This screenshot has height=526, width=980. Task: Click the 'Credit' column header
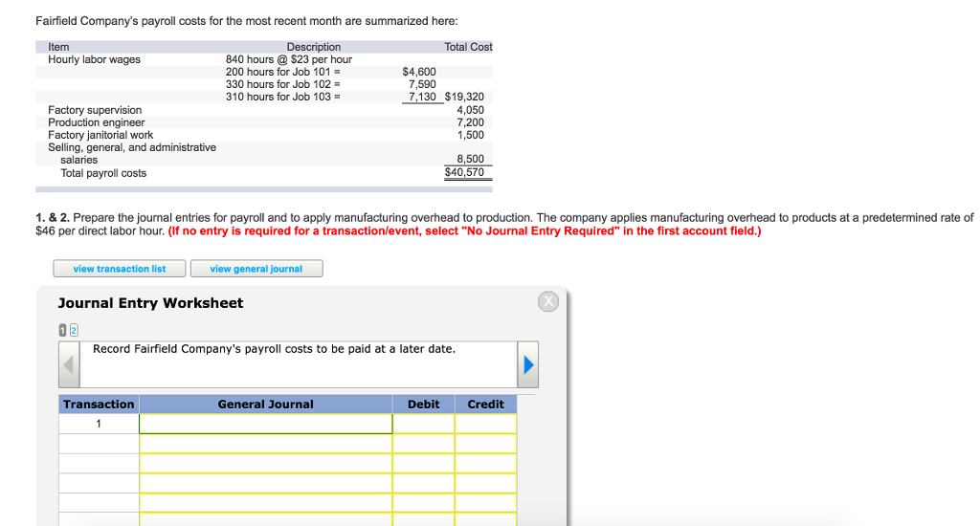pos(485,405)
